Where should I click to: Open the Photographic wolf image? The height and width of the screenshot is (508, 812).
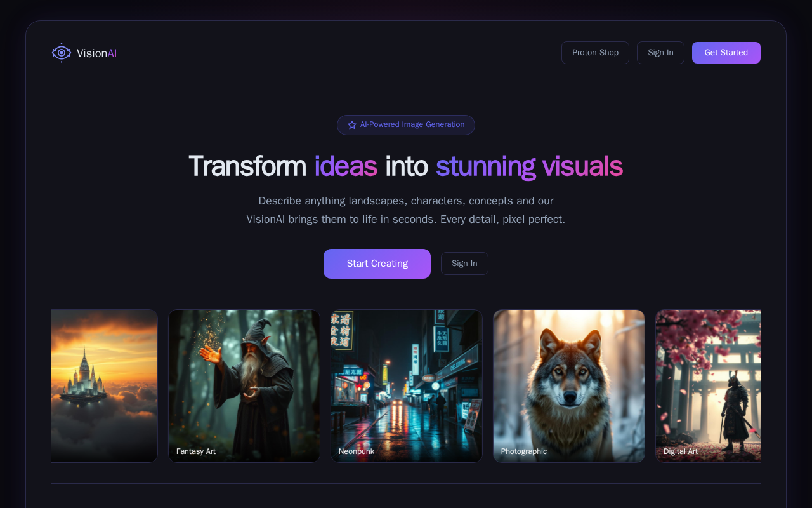click(569, 386)
